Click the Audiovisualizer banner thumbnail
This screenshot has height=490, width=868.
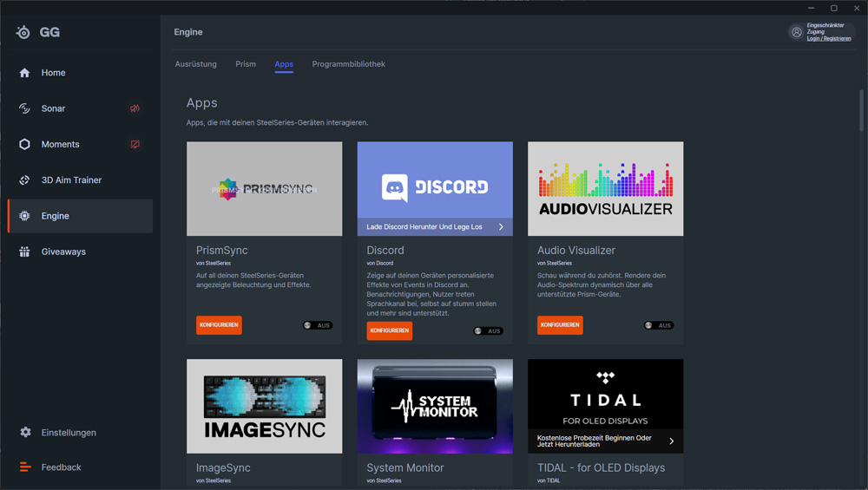pyautogui.click(x=605, y=188)
